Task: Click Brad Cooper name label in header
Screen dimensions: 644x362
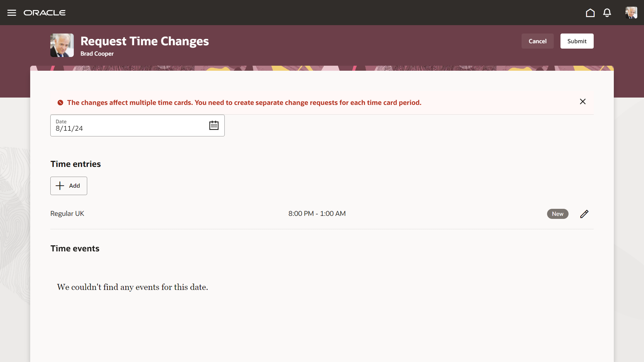Action: pyautogui.click(x=97, y=54)
